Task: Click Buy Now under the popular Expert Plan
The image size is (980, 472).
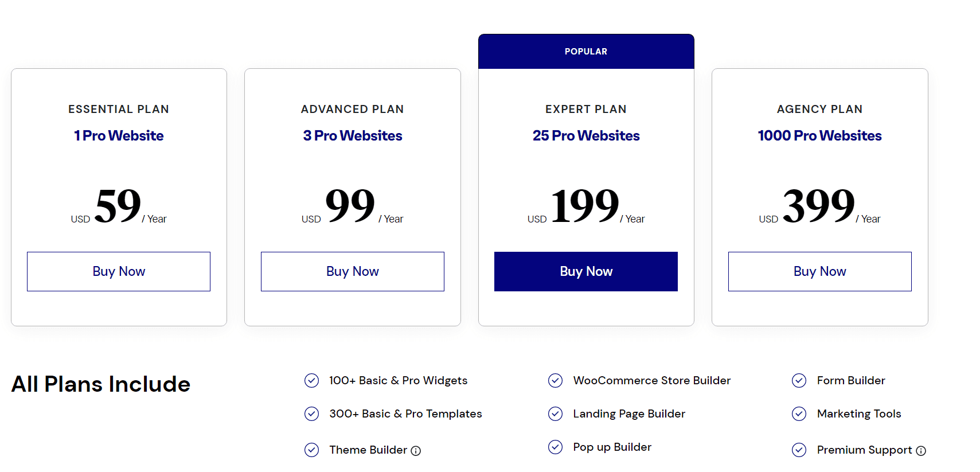Action: point(585,271)
